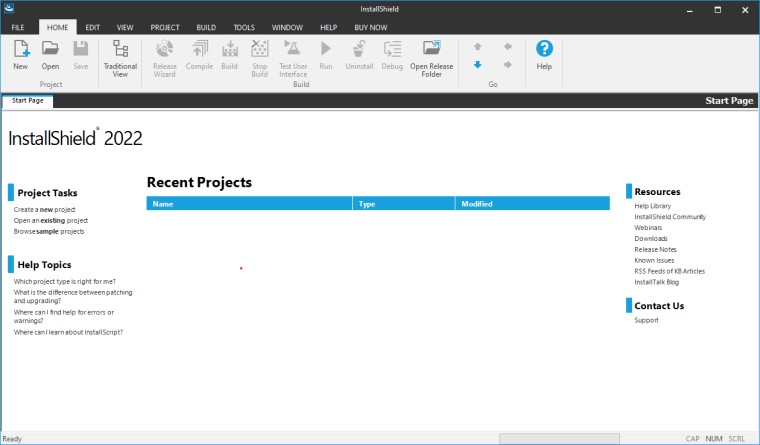Click the Run icon

tap(326, 48)
